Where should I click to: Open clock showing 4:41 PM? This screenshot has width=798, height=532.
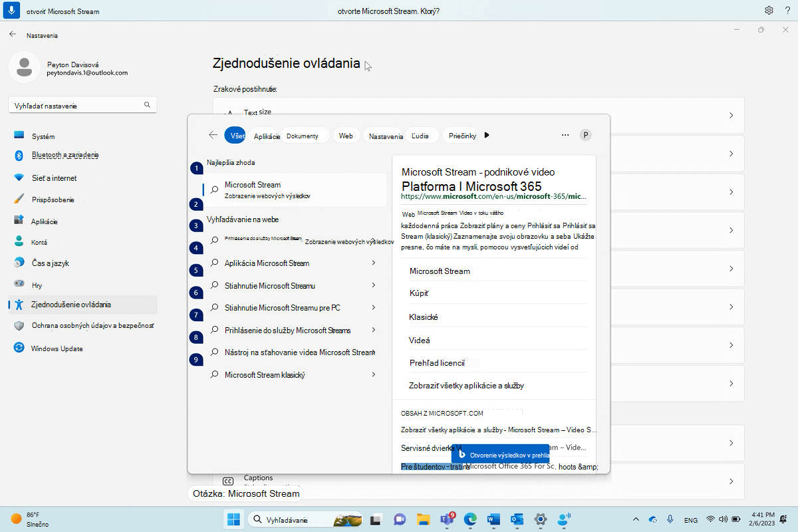762,519
